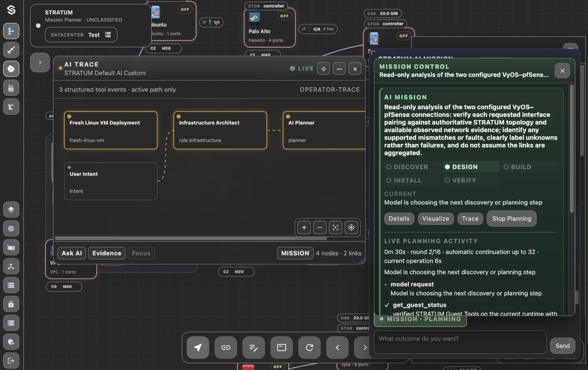Select the INSTALL phase radio option
This screenshot has width=588, height=370.
[x=412, y=180]
